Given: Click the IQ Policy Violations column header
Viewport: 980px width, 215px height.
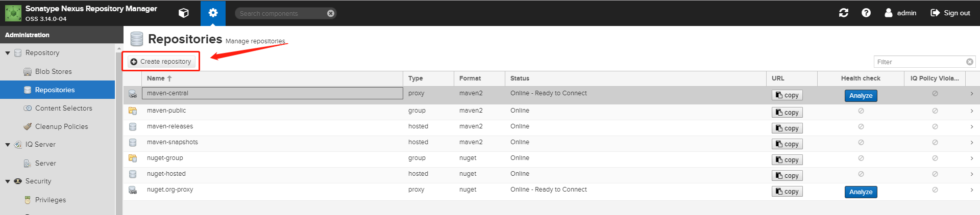Looking at the screenshot, I should [x=935, y=78].
